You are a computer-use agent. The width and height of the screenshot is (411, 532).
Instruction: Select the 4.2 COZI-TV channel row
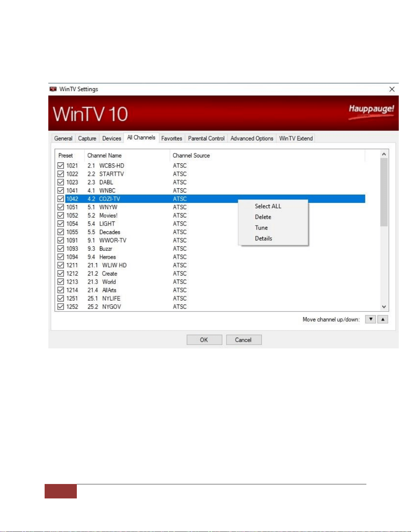(x=210, y=199)
